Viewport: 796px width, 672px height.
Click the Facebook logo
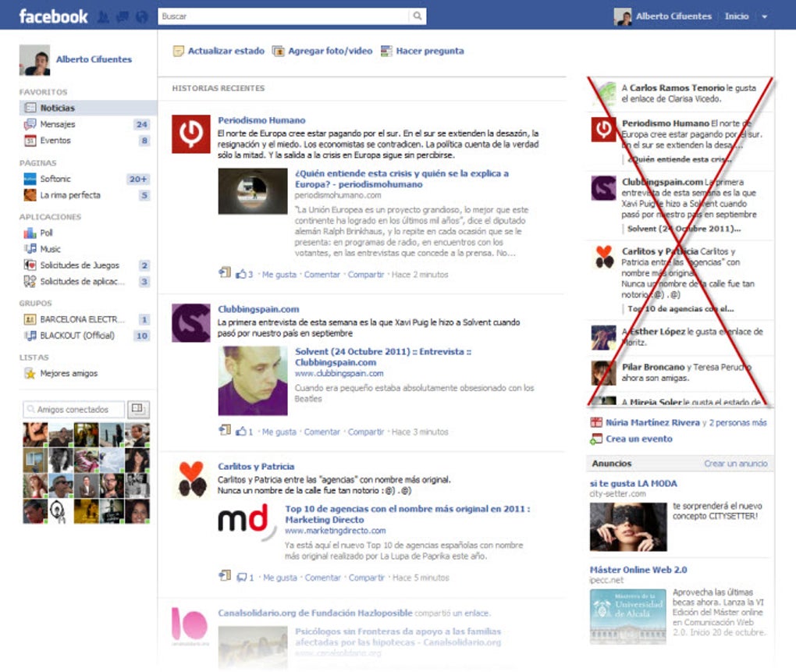(53, 16)
